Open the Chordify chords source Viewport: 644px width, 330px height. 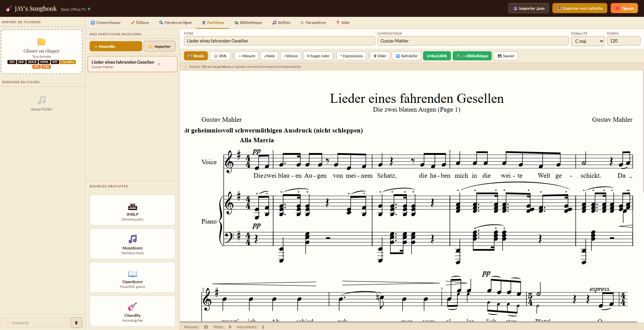click(x=132, y=311)
